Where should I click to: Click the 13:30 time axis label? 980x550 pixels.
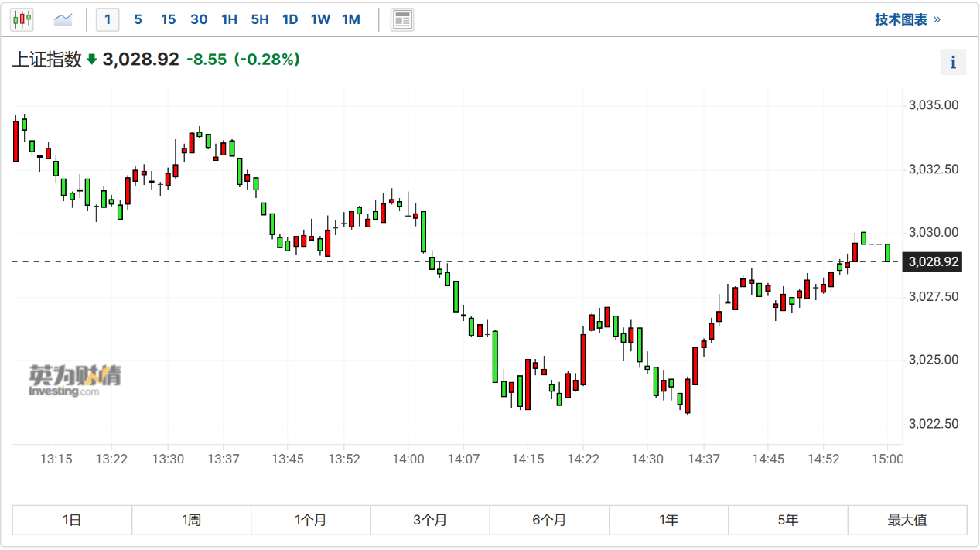pos(168,459)
